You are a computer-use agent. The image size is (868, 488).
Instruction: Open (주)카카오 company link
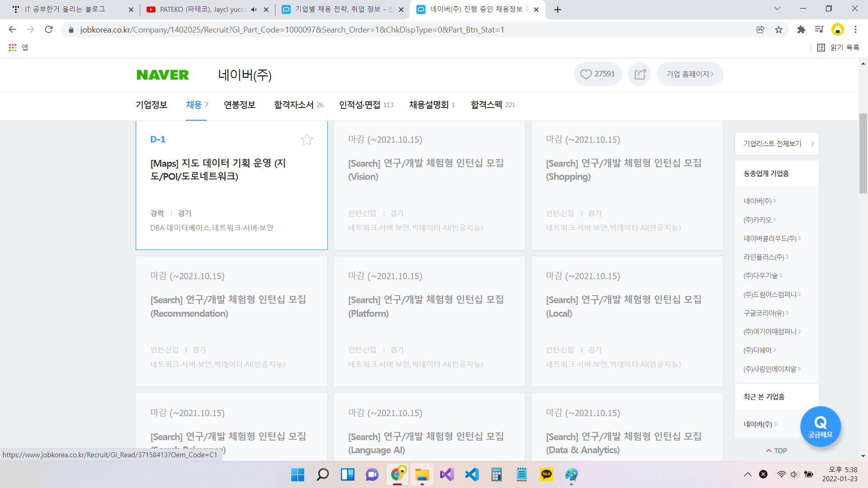coord(758,220)
